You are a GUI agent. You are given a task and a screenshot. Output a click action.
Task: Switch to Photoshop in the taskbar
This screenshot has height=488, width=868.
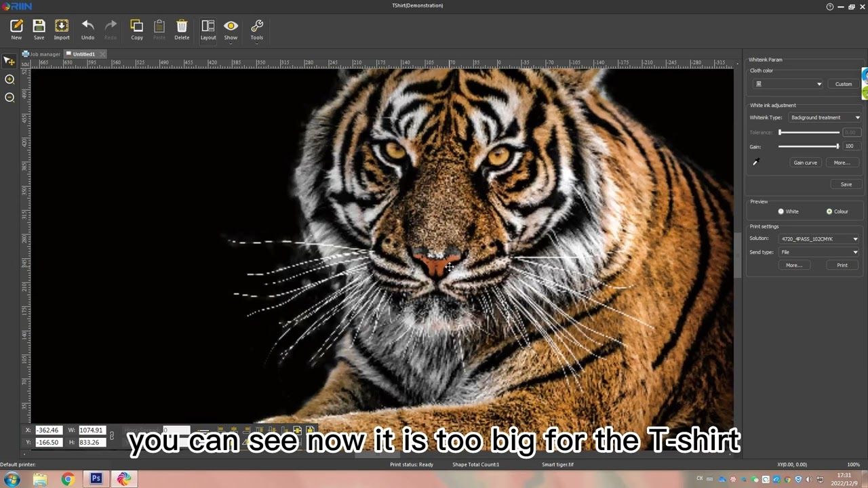[96, 479]
